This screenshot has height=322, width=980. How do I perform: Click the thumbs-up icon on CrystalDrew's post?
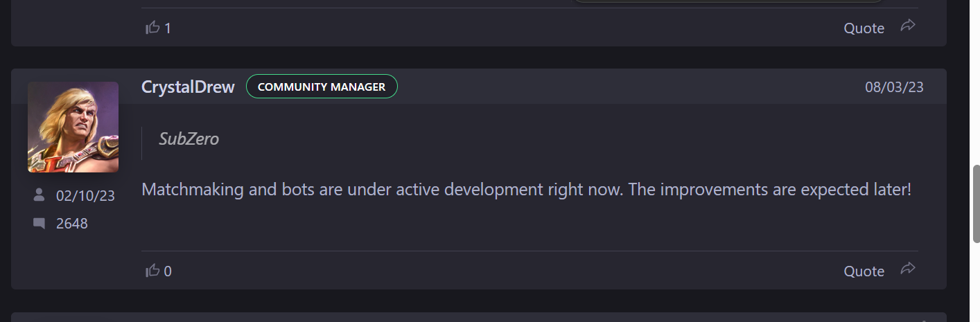click(x=152, y=271)
